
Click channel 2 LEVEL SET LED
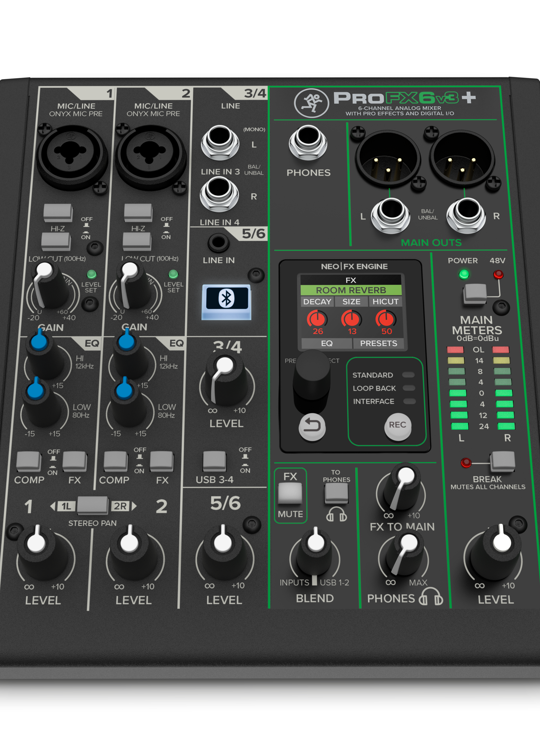coord(173,274)
